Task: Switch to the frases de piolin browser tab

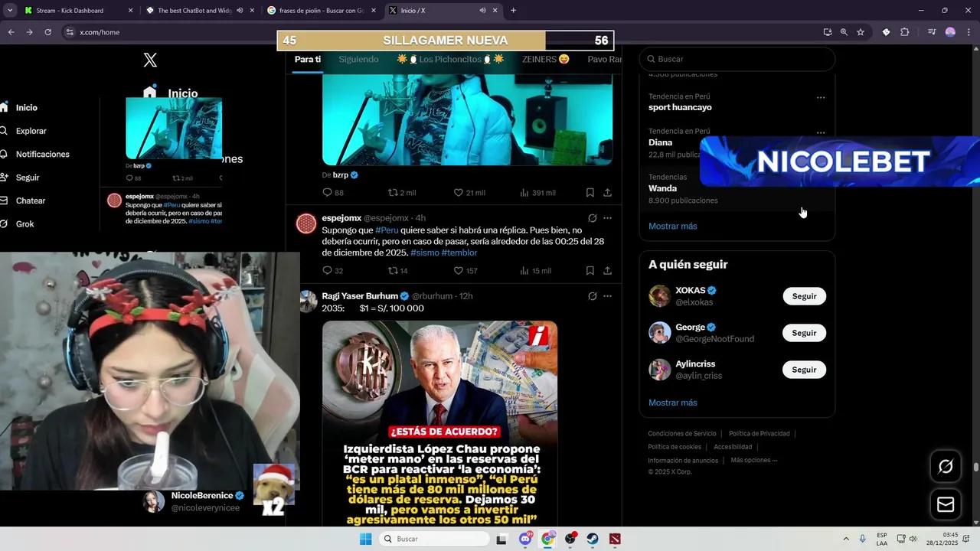Action: [322, 11]
